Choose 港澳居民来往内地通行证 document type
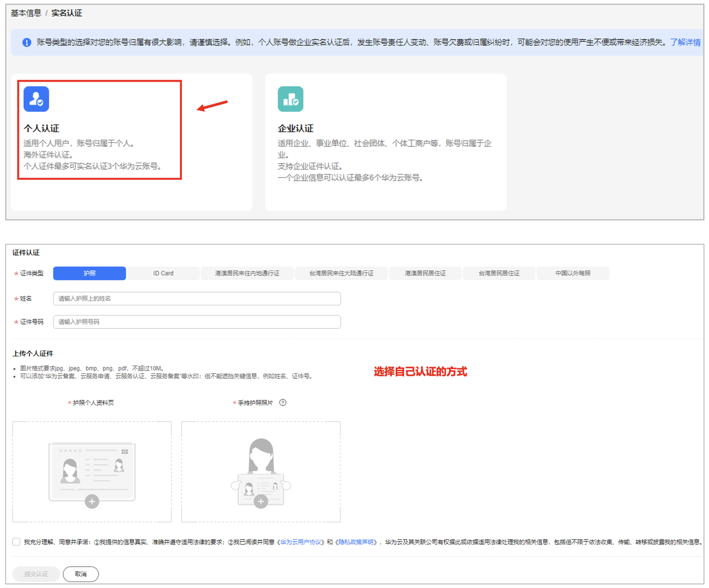This screenshot has height=588, width=709. (x=247, y=273)
